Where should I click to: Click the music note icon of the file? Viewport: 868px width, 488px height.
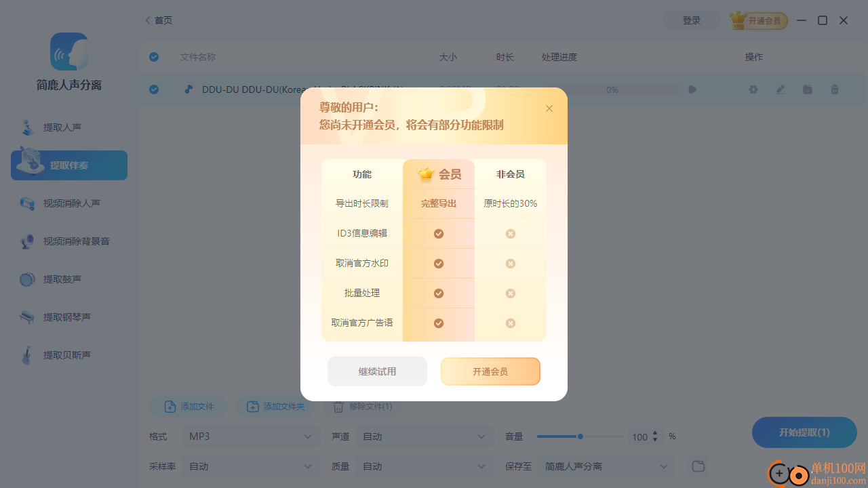click(x=189, y=89)
